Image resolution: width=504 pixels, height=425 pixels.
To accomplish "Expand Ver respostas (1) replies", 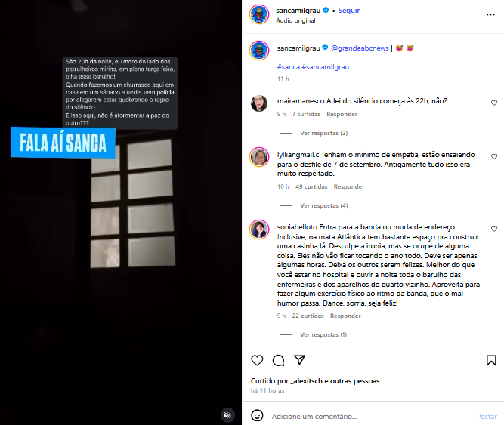I will click(323, 334).
